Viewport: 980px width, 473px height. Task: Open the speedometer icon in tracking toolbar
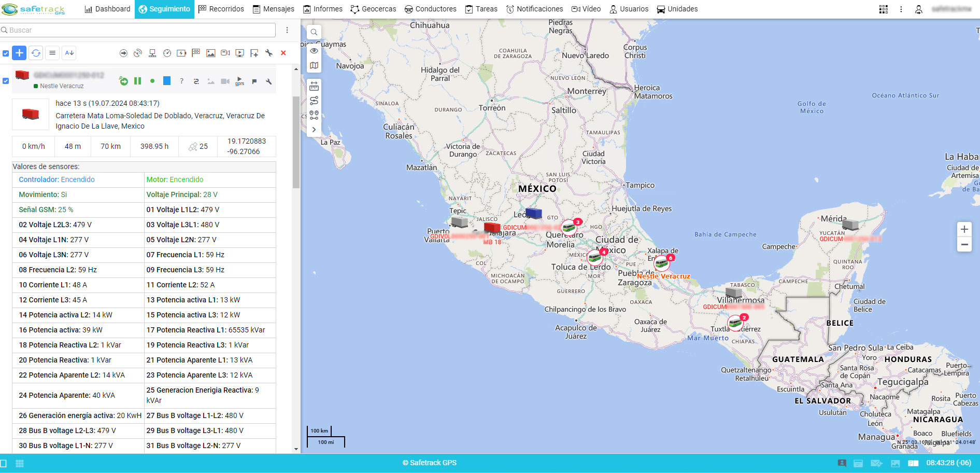pos(167,53)
